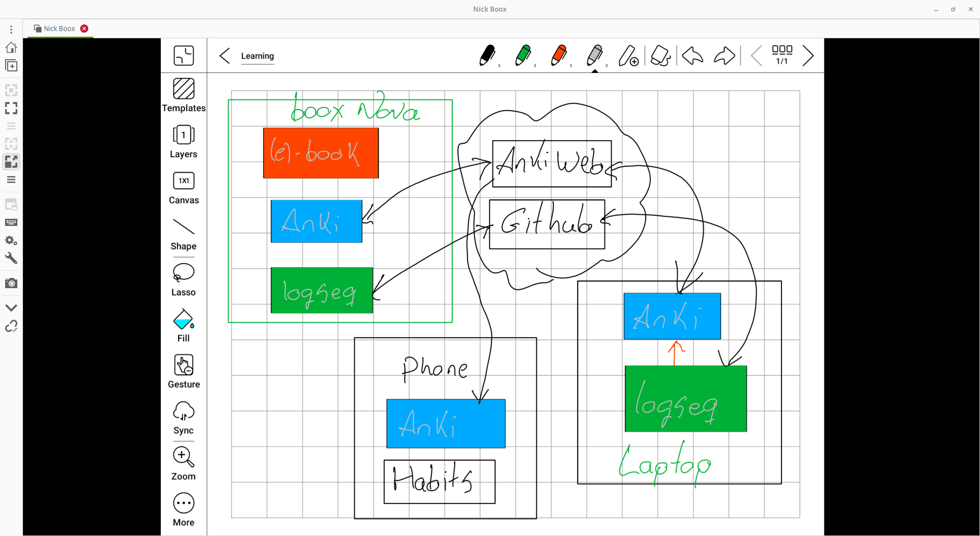Image resolution: width=980 pixels, height=536 pixels.
Task: Select the Lasso tool
Action: coord(184,280)
